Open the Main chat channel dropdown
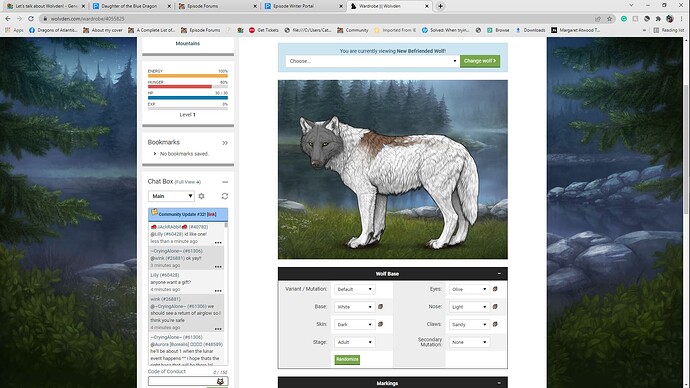 coord(171,196)
